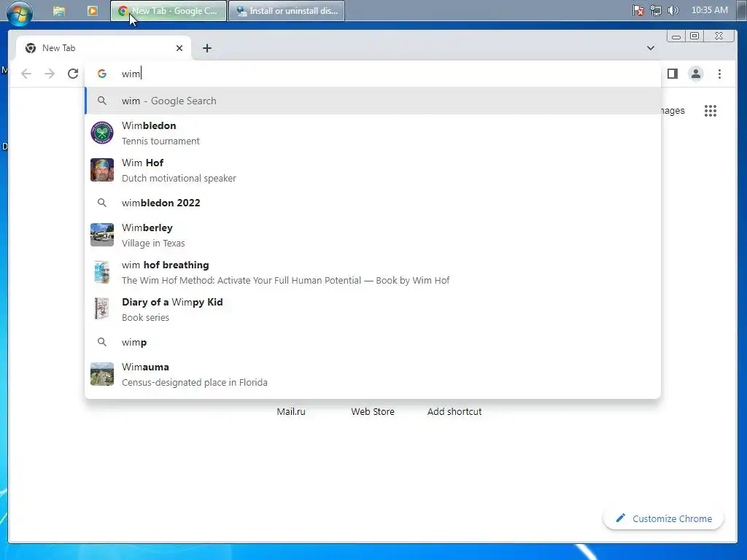Go back with the back arrow
This screenshot has height=560, width=747.
(x=27, y=74)
